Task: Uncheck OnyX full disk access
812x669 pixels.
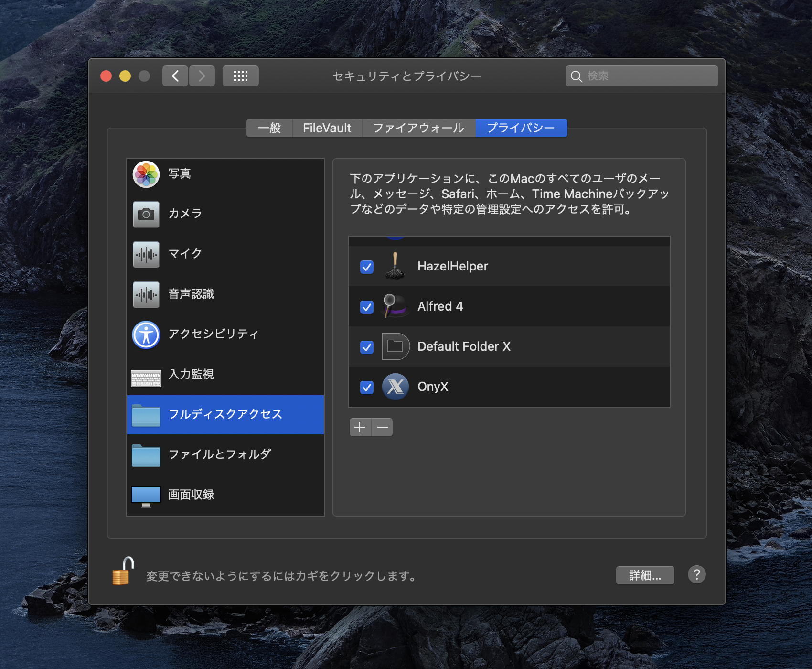Action: click(x=367, y=387)
